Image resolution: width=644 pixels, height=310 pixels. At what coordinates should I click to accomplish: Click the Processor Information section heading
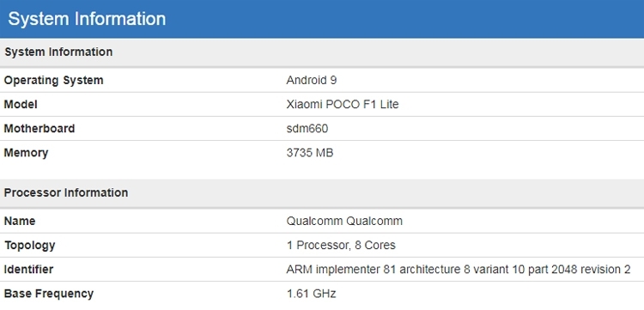(x=66, y=192)
